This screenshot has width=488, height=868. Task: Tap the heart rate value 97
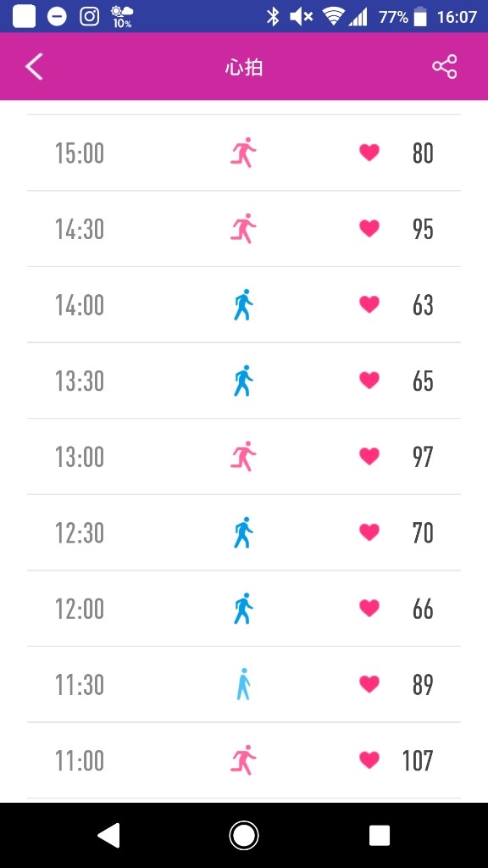pyautogui.click(x=423, y=457)
